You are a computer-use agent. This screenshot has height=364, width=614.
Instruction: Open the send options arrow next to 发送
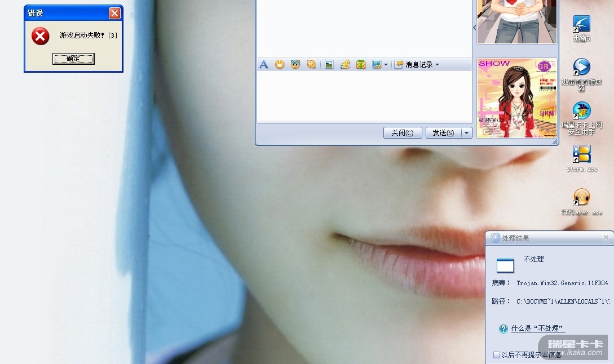tap(466, 132)
